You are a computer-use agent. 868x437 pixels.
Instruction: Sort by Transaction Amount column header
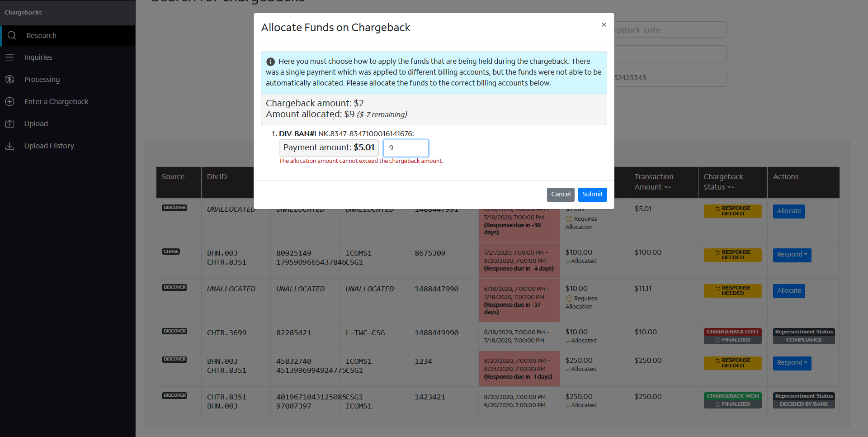point(653,182)
